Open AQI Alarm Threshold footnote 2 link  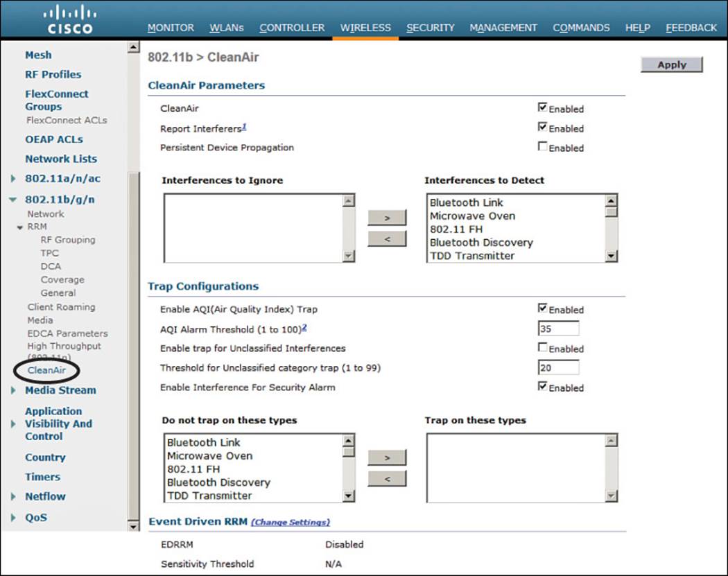(x=304, y=327)
